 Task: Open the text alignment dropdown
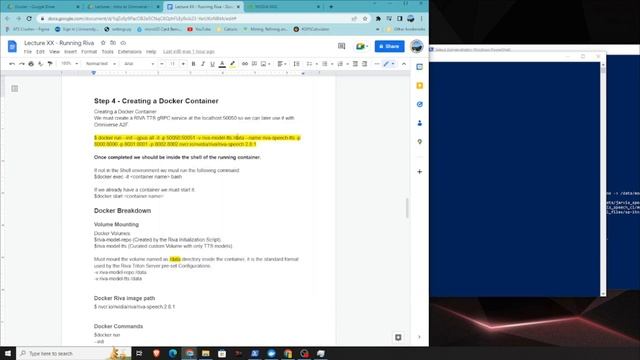click(x=282, y=64)
